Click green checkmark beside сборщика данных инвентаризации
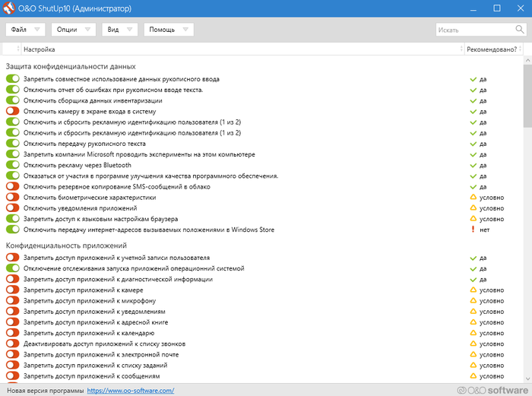Screen dimensions: 532x396 click(x=473, y=101)
